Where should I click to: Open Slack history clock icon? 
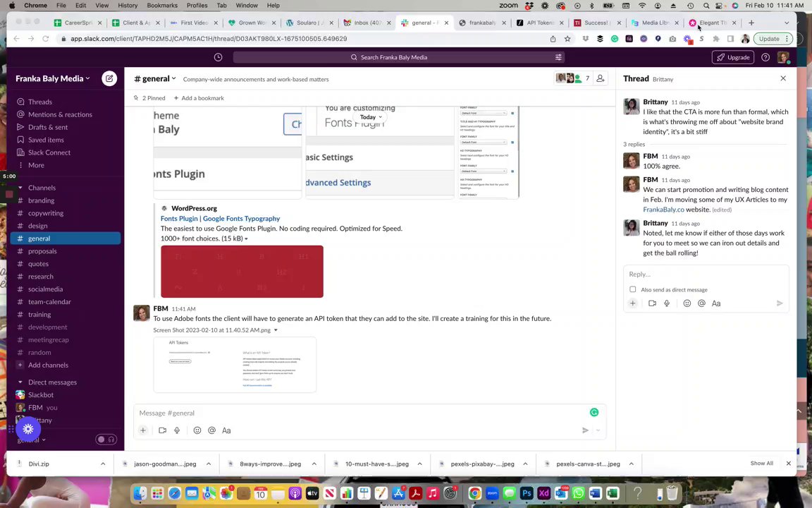click(x=218, y=58)
